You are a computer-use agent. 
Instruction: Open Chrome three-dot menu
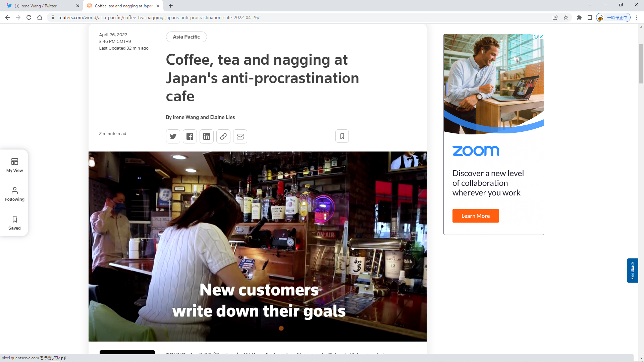(637, 17)
